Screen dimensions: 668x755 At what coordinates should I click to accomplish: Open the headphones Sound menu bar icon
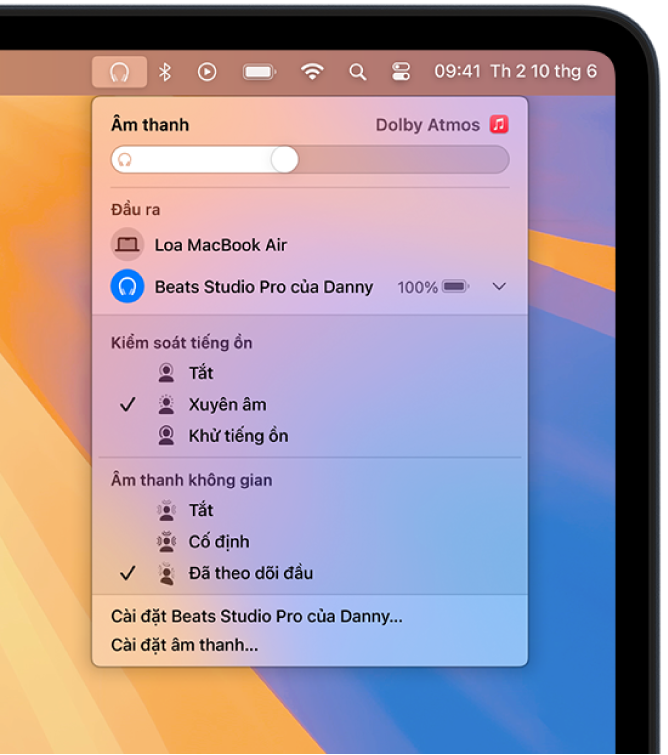[x=119, y=72]
